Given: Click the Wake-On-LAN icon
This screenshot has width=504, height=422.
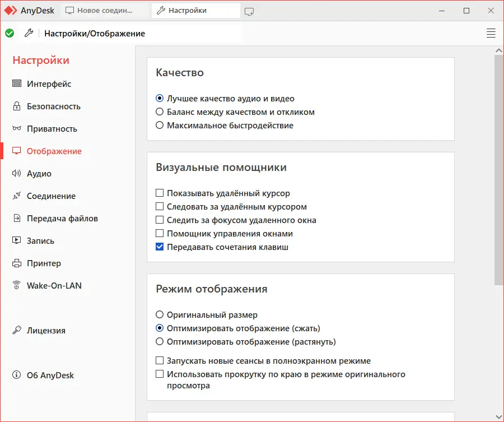Looking at the screenshot, I should click(17, 286).
